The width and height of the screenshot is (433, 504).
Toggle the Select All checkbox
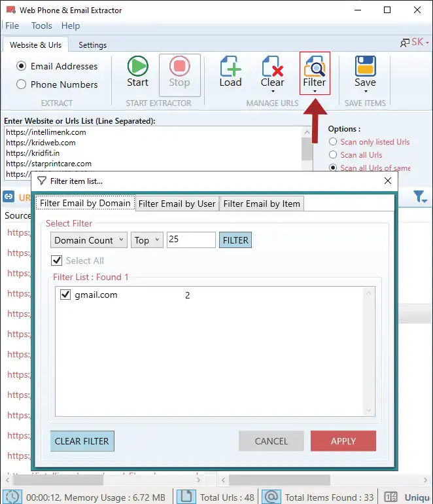tap(56, 261)
